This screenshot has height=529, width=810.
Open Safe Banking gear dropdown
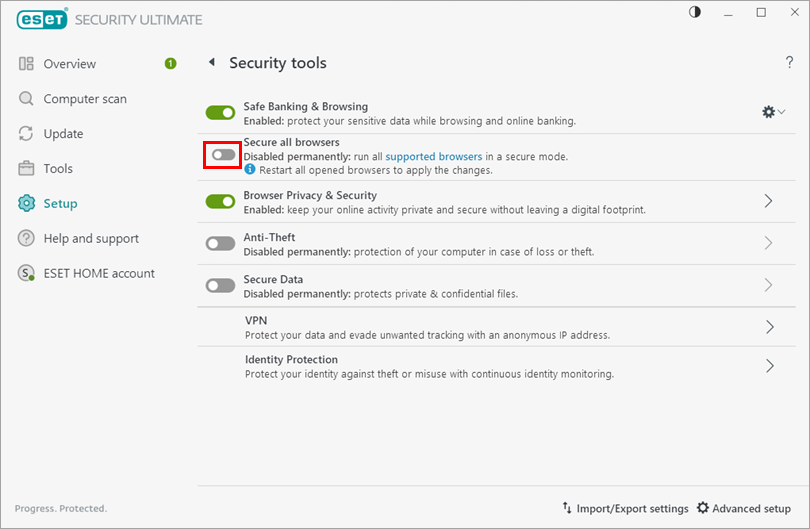coord(774,113)
